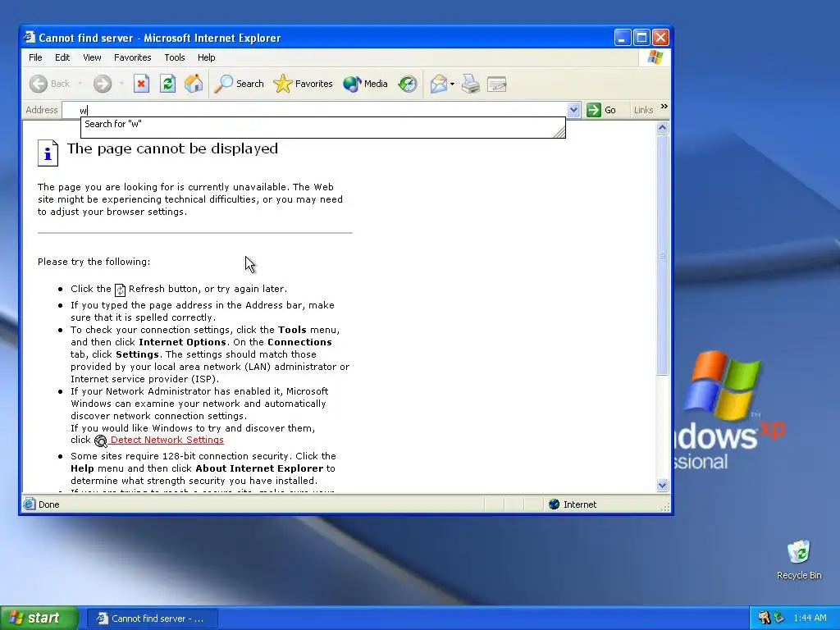Click the scrollbar down arrow
Viewport: 840px width, 630px height.
click(662, 486)
